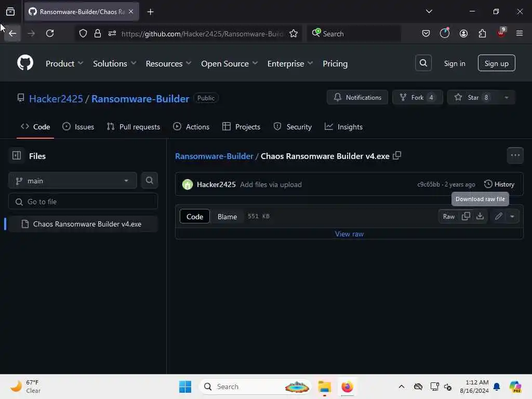Screen dimensions: 532x399
Task: Open file History
Action: (x=499, y=184)
